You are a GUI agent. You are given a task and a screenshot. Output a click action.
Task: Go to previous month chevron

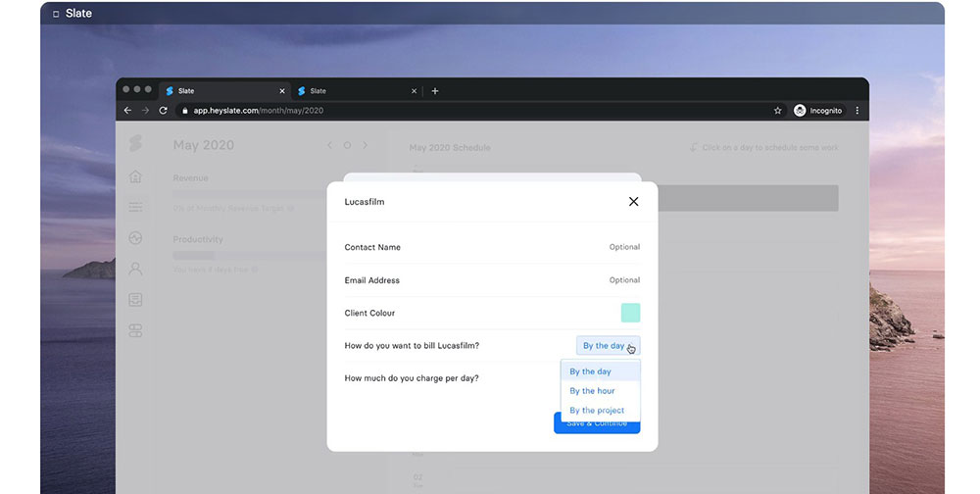tap(329, 145)
